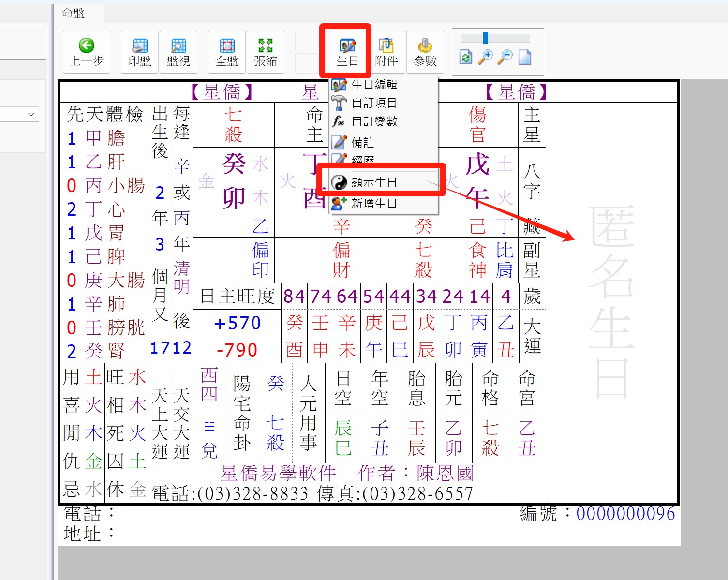
Task: Click 備註 in the dropdown menu
Action: 363,143
